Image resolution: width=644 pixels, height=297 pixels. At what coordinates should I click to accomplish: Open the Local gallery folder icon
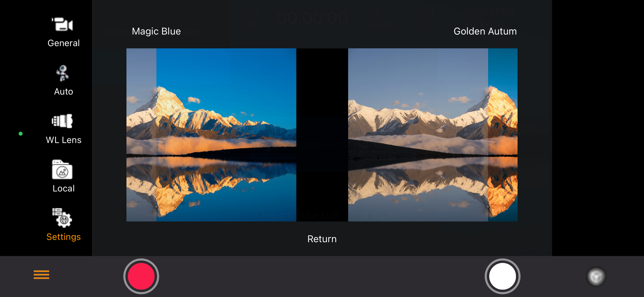click(62, 169)
